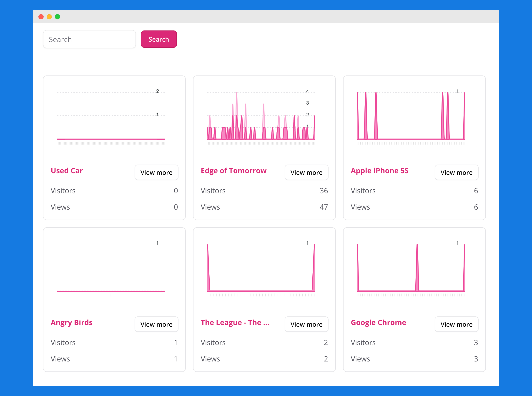Screen dimensions: 532x396
Task: Open View more for Google Chrome
Action: coord(457,324)
